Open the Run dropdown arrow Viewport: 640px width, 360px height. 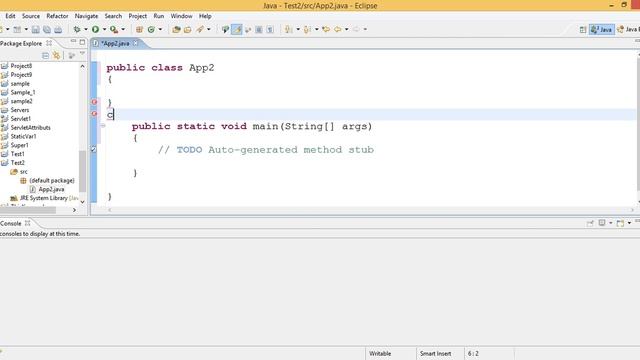pos(104,29)
